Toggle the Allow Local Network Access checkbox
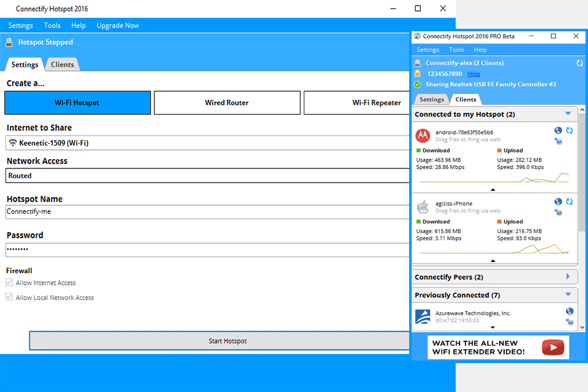This screenshot has height=392, width=588. click(x=9, y=297)
